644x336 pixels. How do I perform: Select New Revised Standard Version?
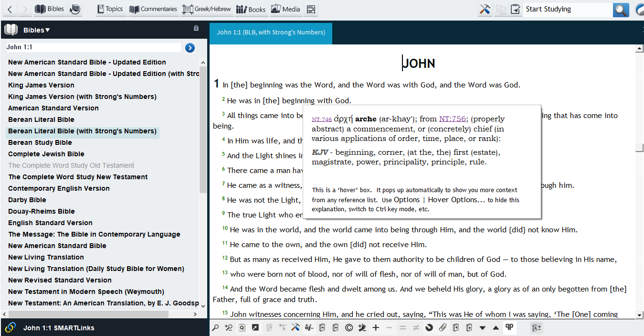click(60, 280)
